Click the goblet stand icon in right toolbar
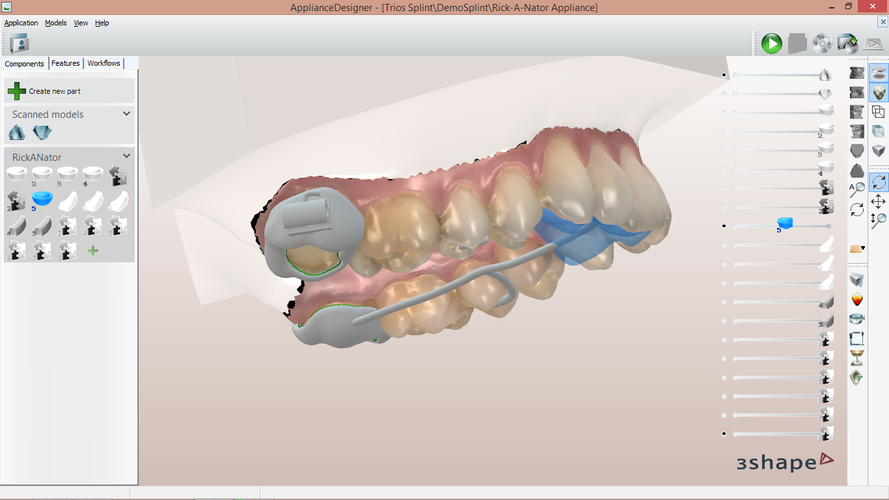Screen dimensions: 889x500 click(x=857, y=358)
